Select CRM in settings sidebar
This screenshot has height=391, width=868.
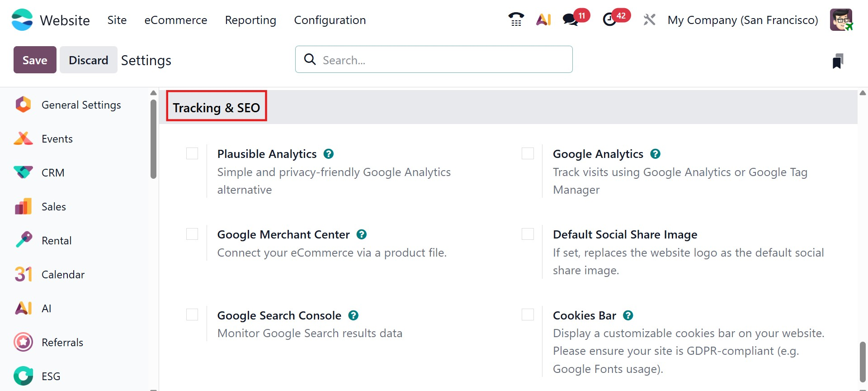coord(53,173)
